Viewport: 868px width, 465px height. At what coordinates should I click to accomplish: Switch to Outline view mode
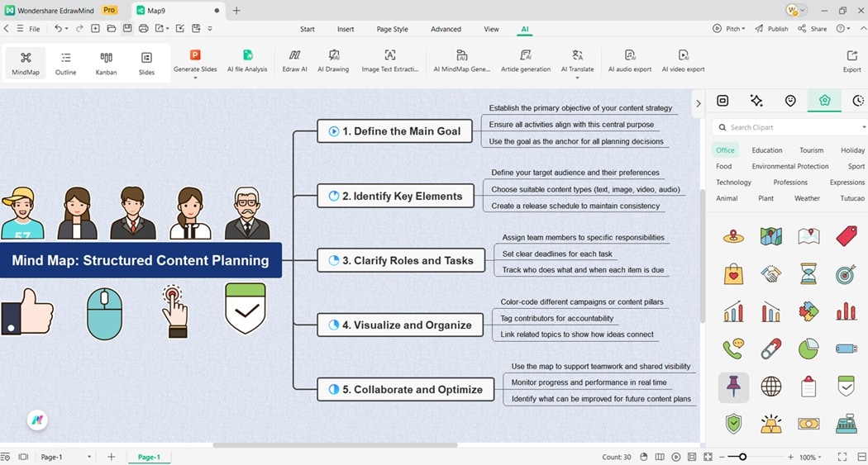point(66,64)
